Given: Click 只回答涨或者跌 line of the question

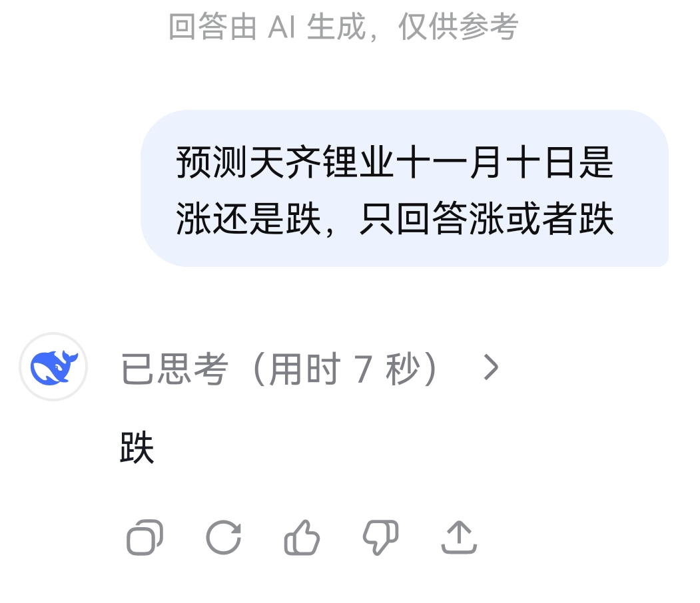Looking at the screenshot, I should coord(487,218).
